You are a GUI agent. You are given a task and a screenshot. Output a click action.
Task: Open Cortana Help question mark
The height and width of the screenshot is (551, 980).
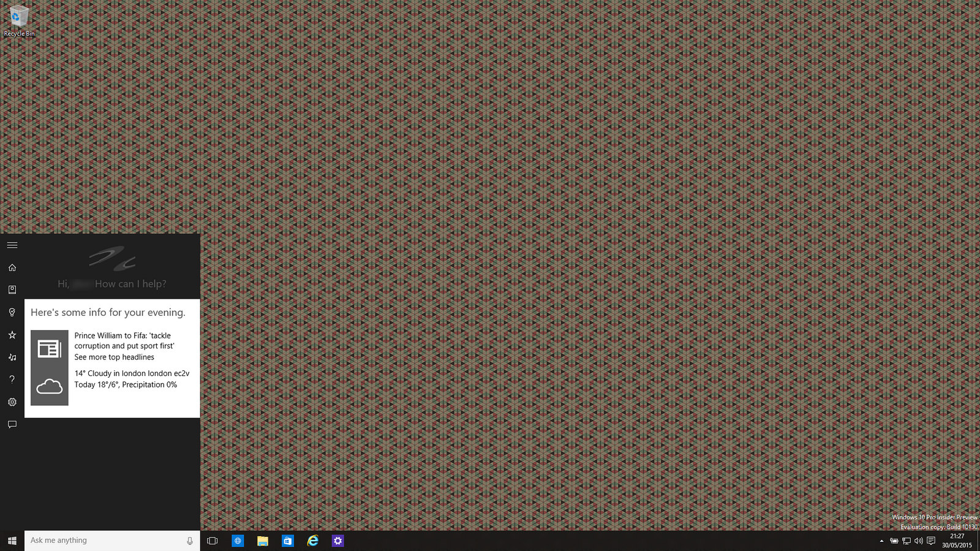(x=12, y=380)
